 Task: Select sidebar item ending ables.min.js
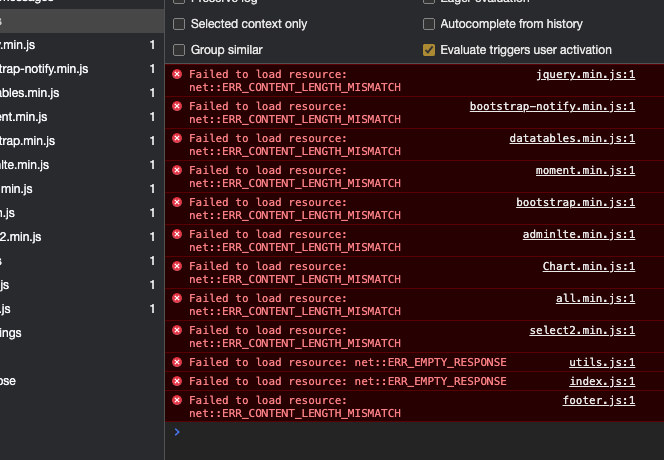[x=82, y=93]
